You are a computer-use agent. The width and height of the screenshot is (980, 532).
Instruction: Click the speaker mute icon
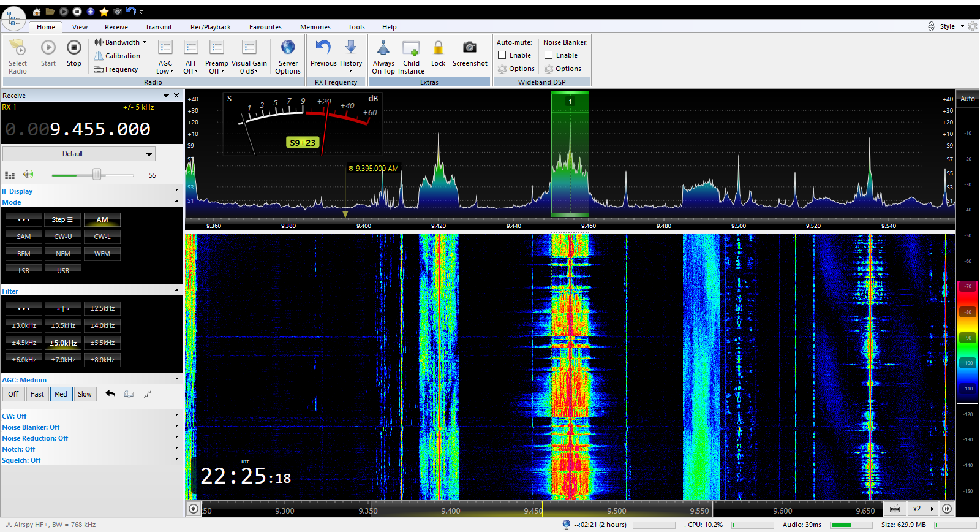click(28, 175)
